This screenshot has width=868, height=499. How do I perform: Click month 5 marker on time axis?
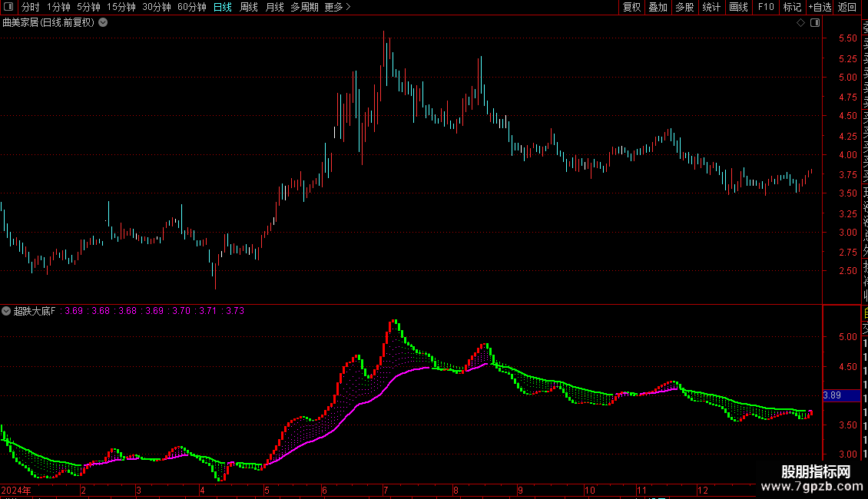267,490
